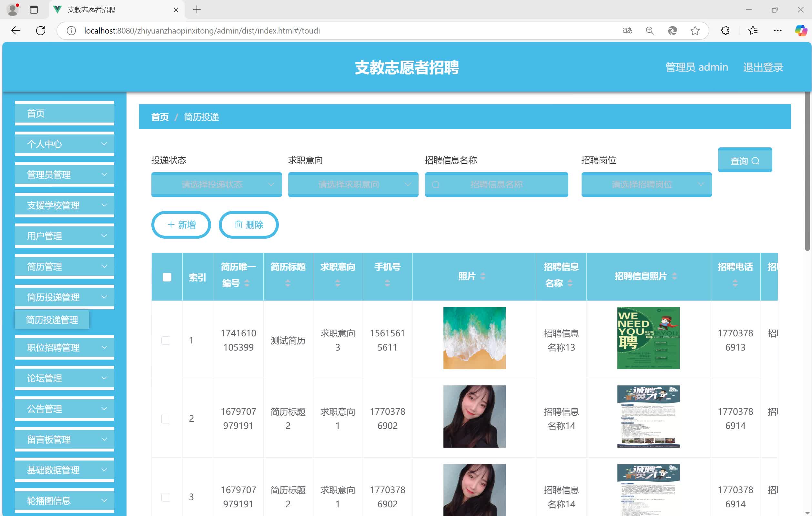Sort by 招聘信息照片 column arrows

point(675,276)
